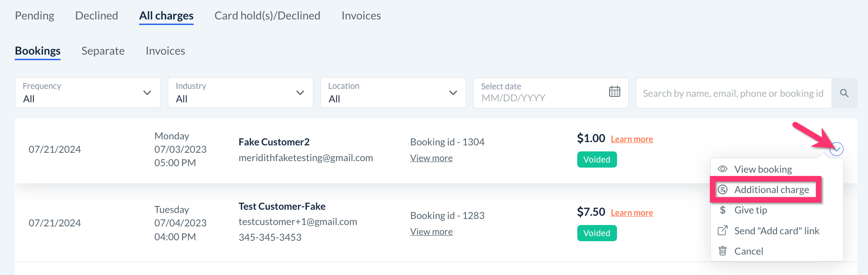Click the external link icon for Add card
Screen dimensions: 868x275
point(722,231)
